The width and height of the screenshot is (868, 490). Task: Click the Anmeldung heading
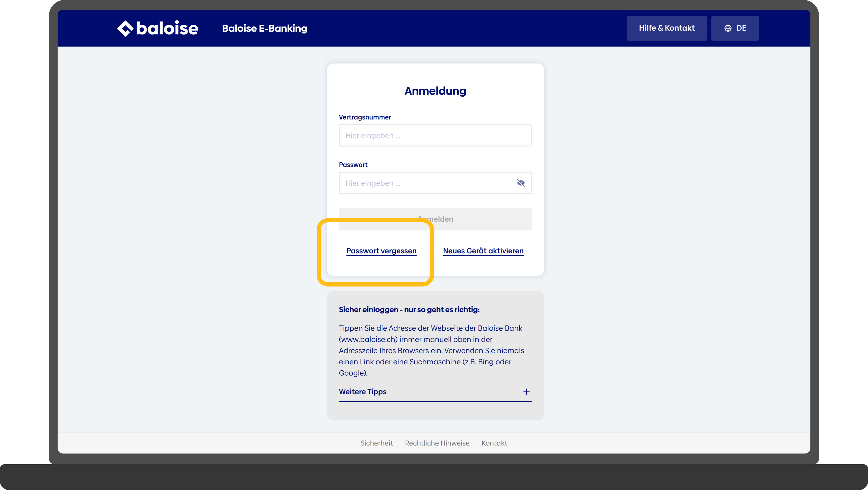tap(435, 91)
